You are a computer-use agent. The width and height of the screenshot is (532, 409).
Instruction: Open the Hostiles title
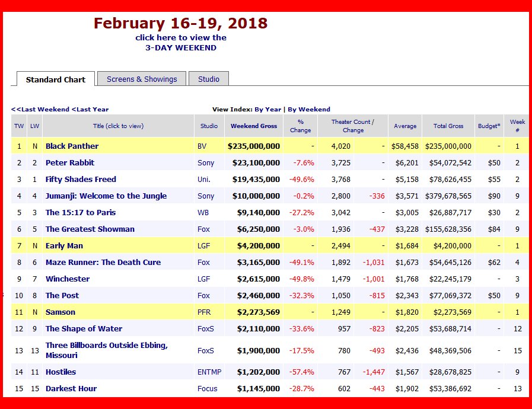[x=60, y=372]
